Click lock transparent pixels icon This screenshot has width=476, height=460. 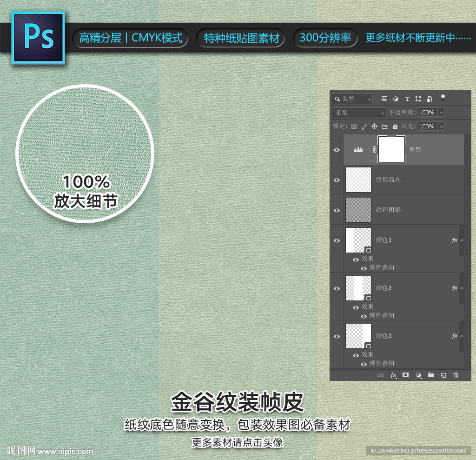click(x=354, y=127)
